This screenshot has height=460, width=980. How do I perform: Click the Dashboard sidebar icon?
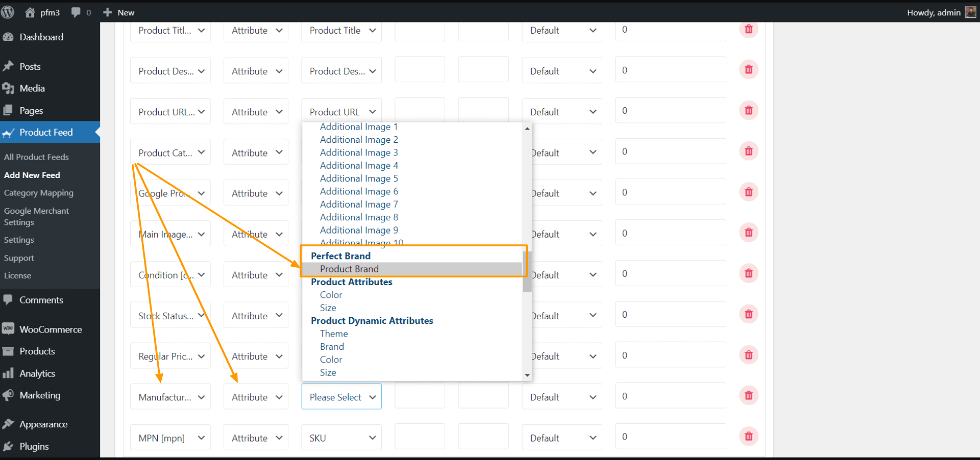(8, 37)
